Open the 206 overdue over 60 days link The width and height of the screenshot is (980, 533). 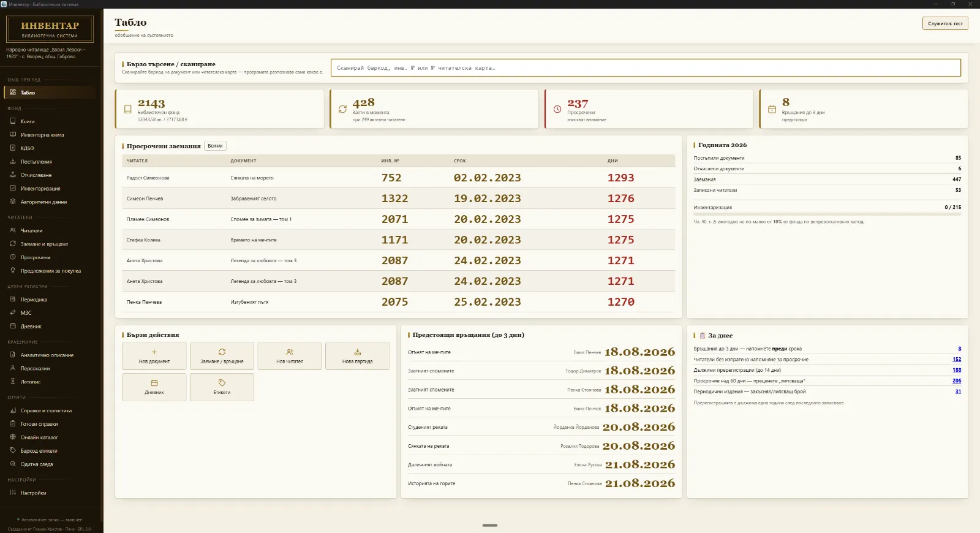coord(957,381)
